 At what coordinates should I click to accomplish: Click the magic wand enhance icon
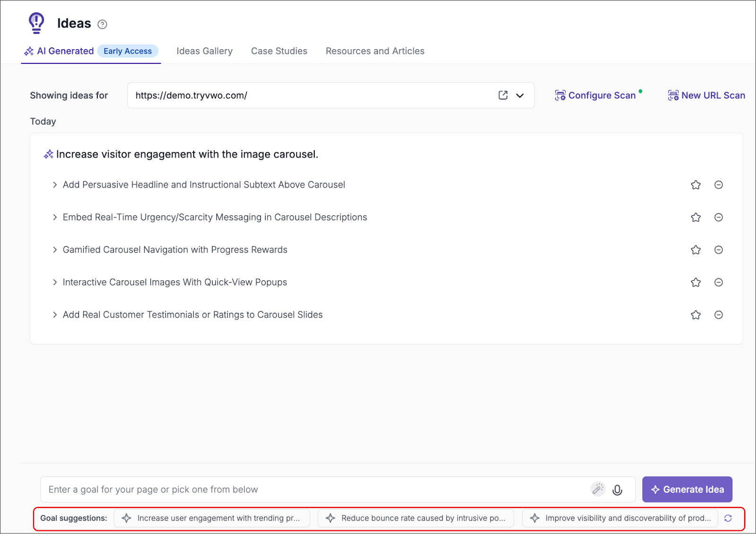point(598,489)
